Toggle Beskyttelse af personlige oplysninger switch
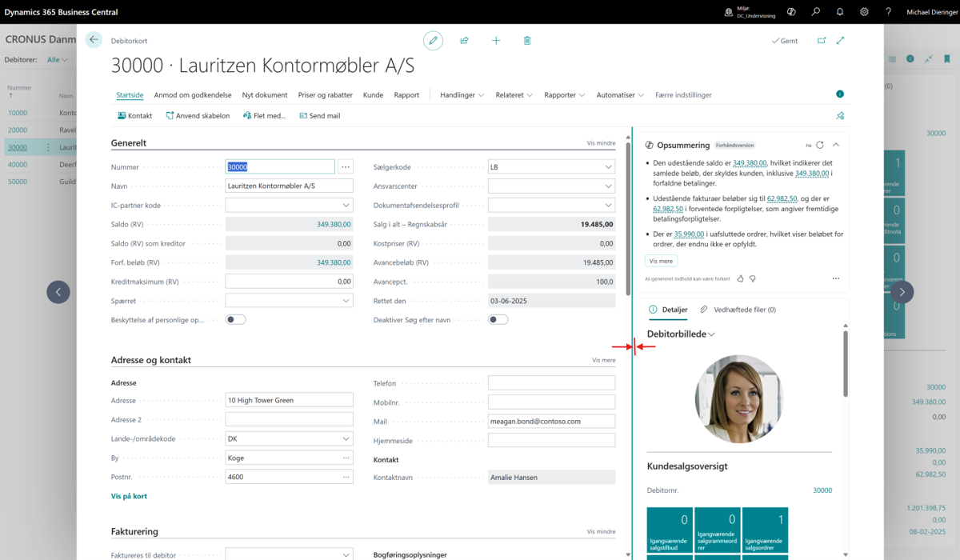This screenshot has width=960, height=560. (235, 319)
